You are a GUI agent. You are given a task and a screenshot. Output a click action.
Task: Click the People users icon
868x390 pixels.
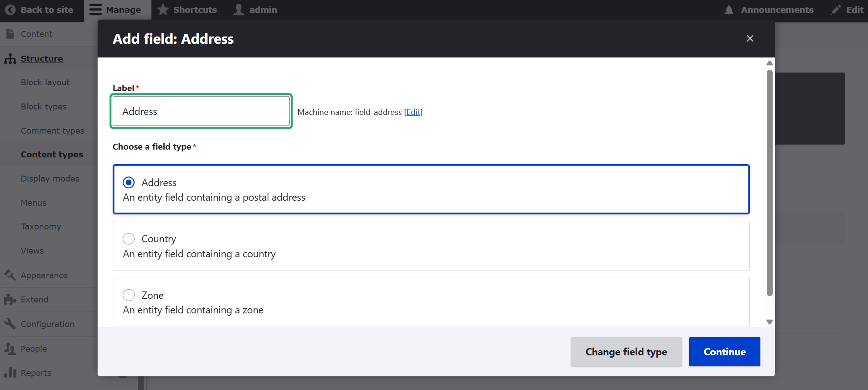click(10, 348)
